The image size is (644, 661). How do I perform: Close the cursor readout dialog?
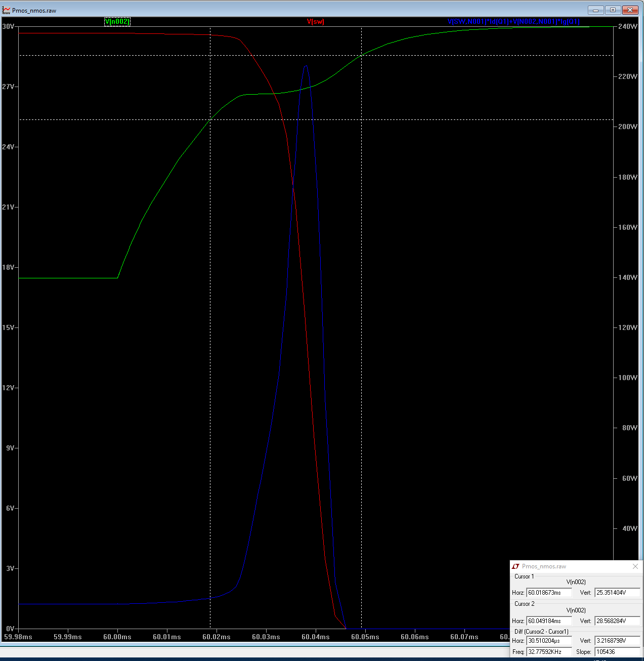[635, 566]
